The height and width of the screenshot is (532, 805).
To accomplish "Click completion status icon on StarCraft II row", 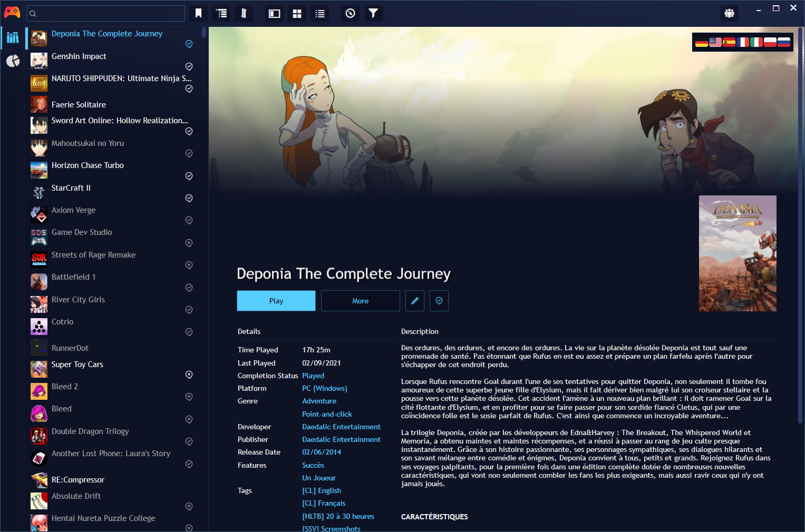I will click(x=189, y=198).
